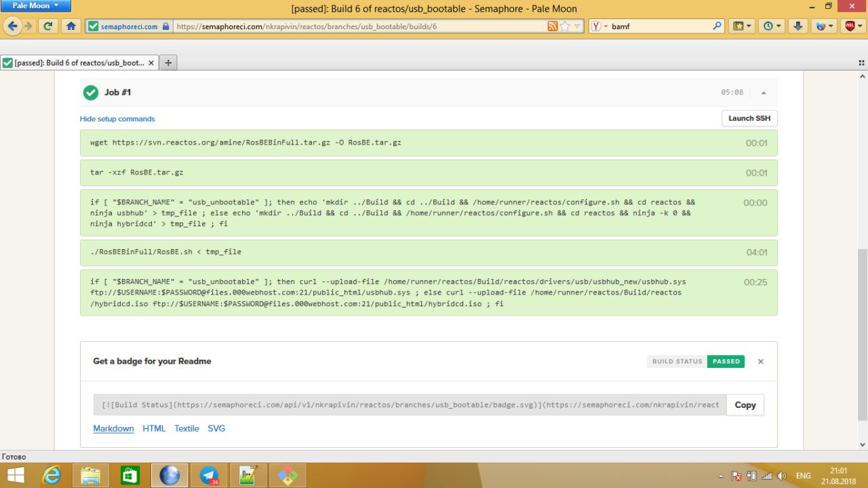Open clock showing 21:01 21.08.2018
The image size is (868, 488).
click(839, 476)
